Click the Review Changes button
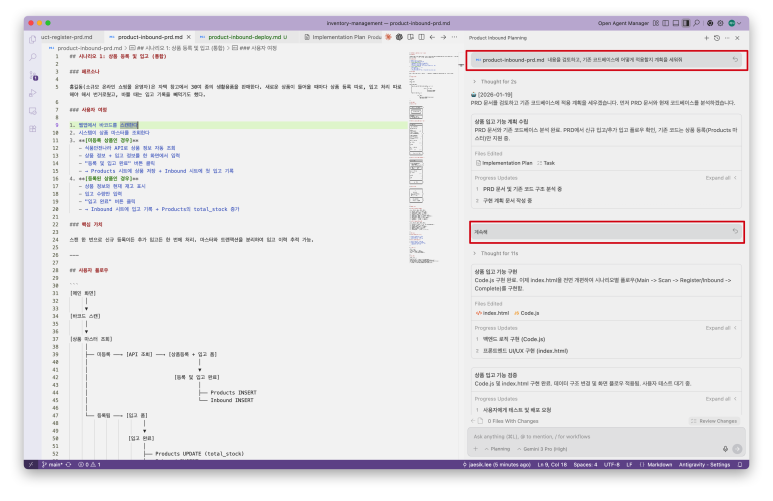Screen dimensions: 773x501 (717, 421)
